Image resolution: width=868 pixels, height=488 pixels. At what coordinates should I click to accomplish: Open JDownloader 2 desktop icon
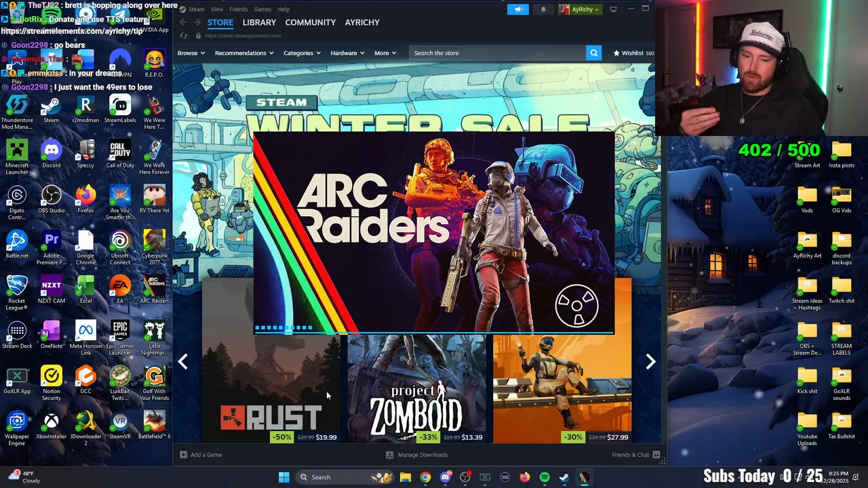85,428
